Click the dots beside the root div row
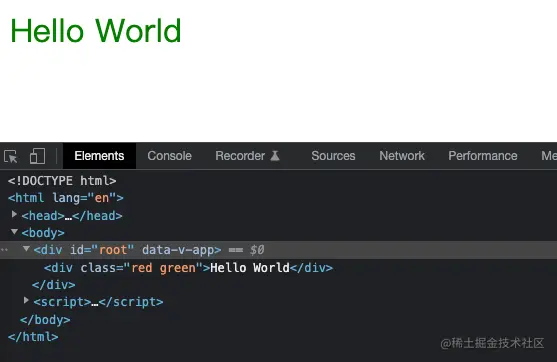The width and height of the screenshot is (557, 362). click(4, 250)
